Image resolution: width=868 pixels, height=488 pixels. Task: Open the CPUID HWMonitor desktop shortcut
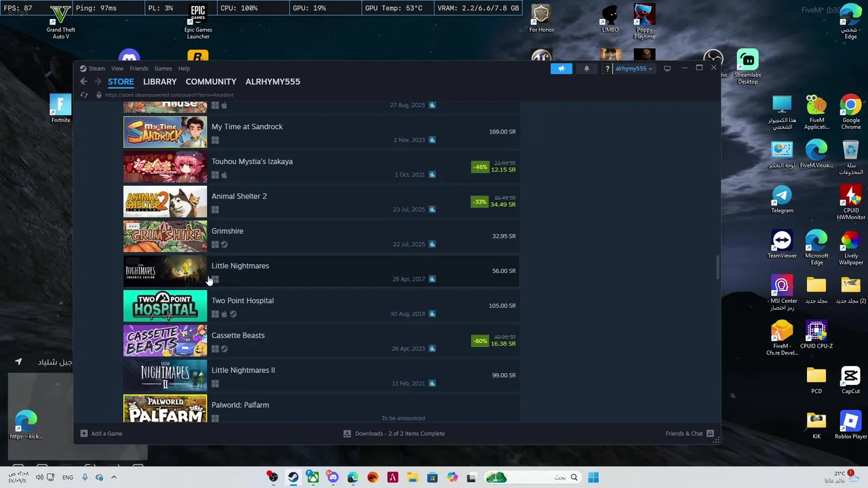[x=850, y=202]
